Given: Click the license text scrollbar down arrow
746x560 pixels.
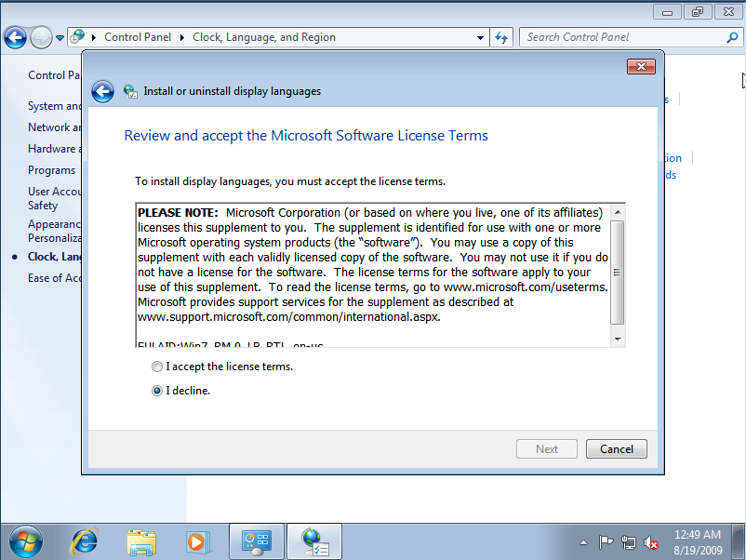Looking at the screenshot, I should (618, 340).
